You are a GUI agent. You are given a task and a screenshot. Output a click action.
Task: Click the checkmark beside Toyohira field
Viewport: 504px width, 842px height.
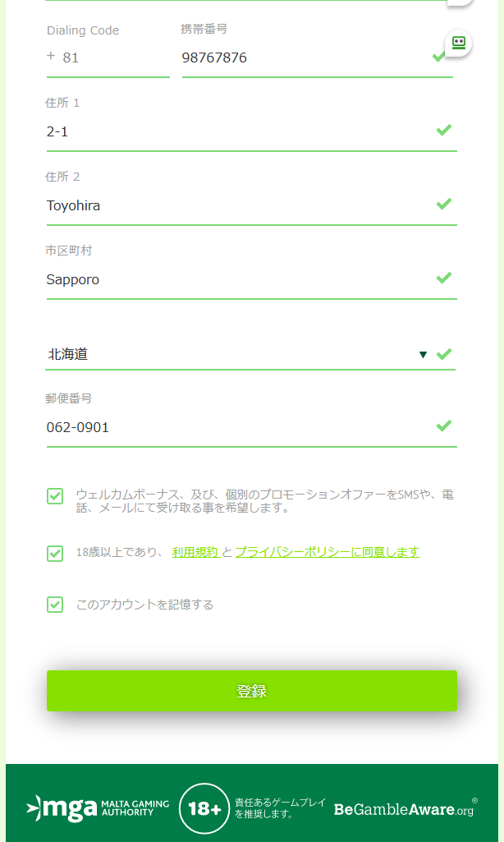click(x=444, y=204)
